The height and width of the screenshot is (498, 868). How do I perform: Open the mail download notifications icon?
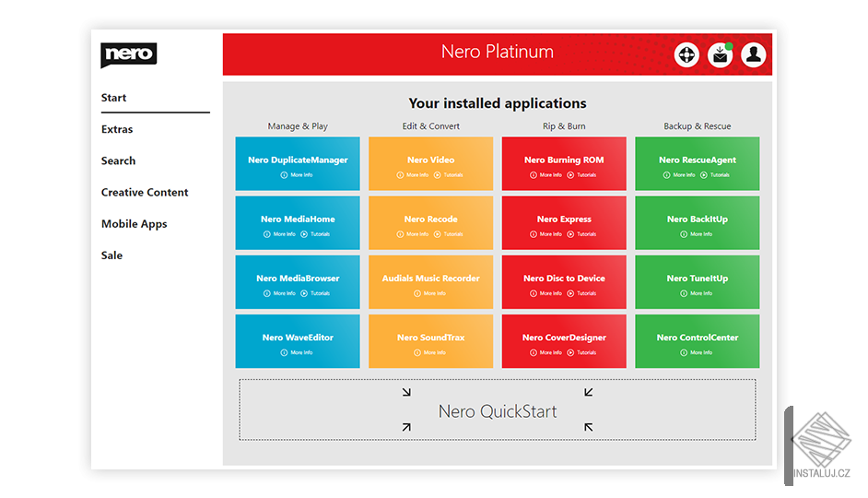point(721,54)
